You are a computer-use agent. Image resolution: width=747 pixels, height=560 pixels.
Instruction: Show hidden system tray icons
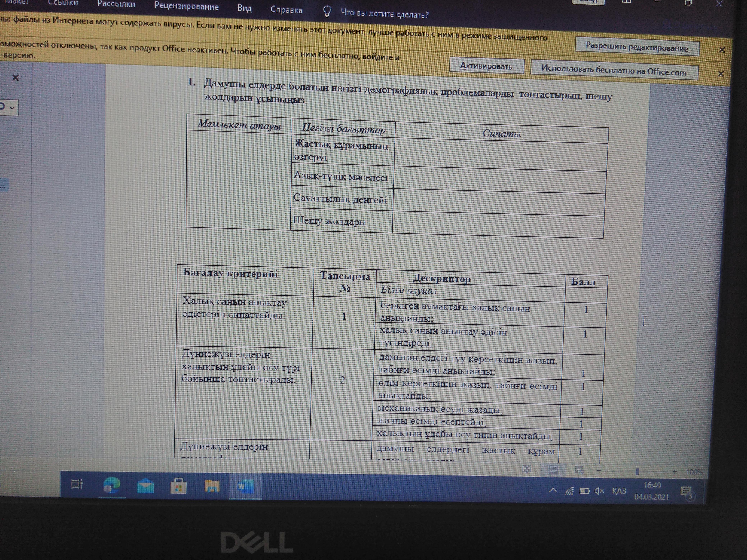[x=553, y=490]
